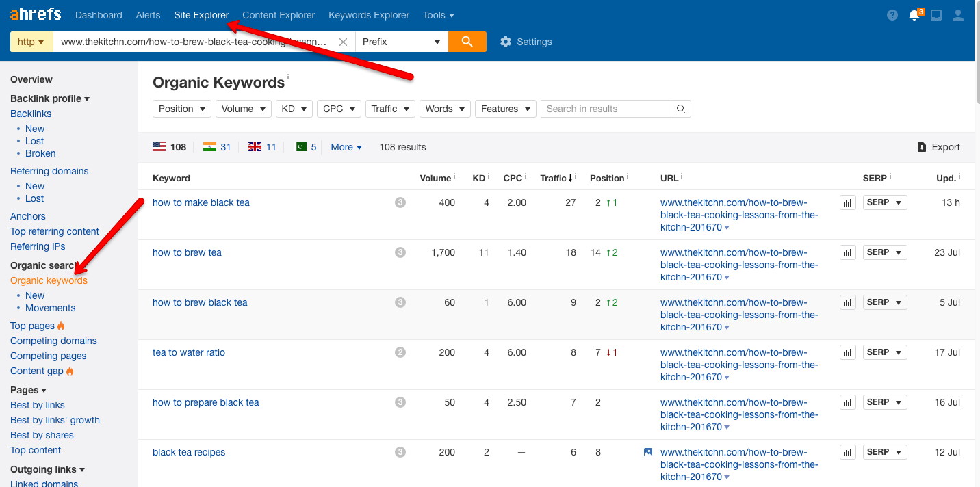The image size is (980, 487).
Task: Expand the More countries dropdown
Action: pyautogui.click(x=346, y=147)
